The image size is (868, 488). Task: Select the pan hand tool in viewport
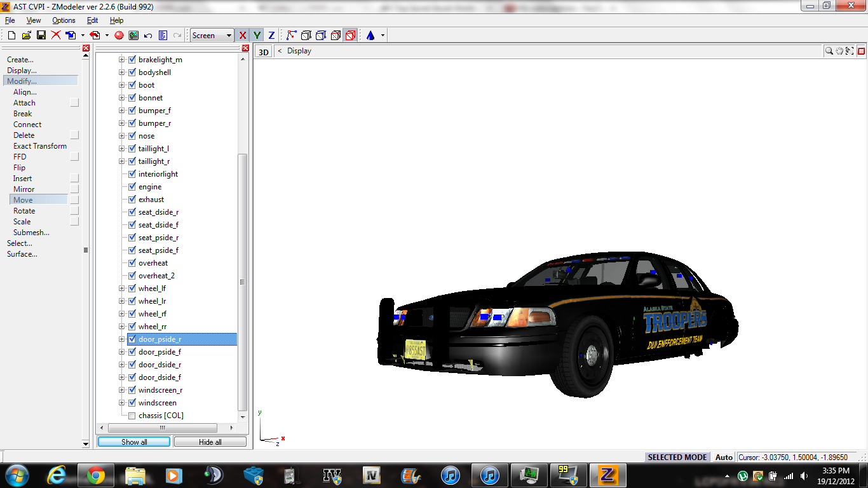point(839,51)
